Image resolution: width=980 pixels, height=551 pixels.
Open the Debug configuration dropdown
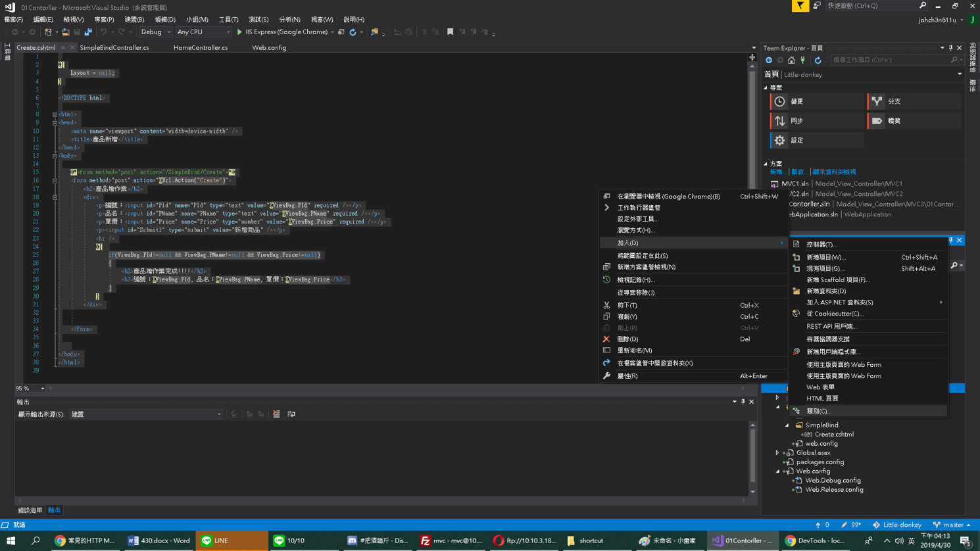coord(155,32)
